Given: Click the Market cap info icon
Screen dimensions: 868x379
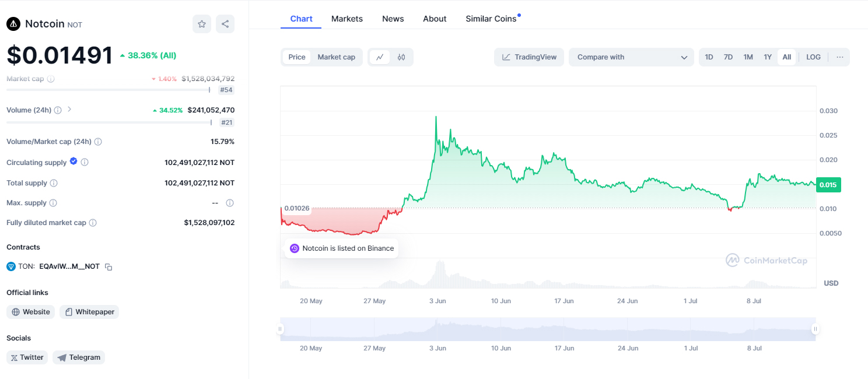Looking at the screenshot, I should pyautogui.click(x=51, y=79).
